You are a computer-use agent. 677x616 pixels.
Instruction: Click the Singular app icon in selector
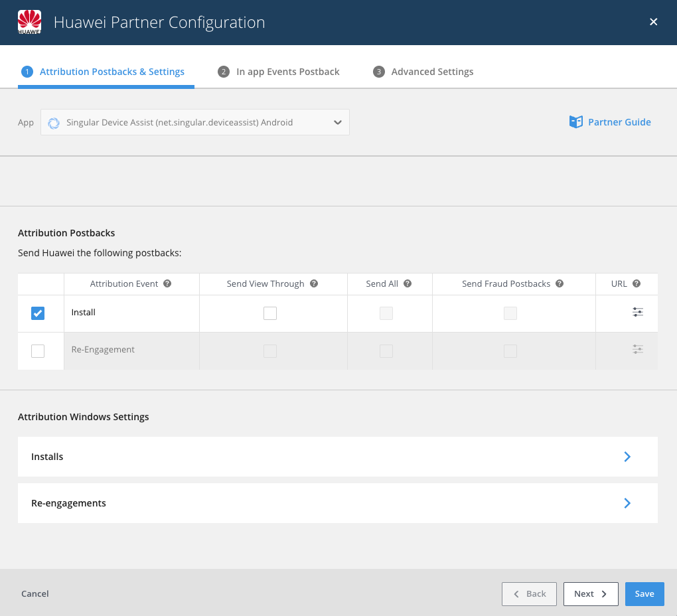click(54, 123)
